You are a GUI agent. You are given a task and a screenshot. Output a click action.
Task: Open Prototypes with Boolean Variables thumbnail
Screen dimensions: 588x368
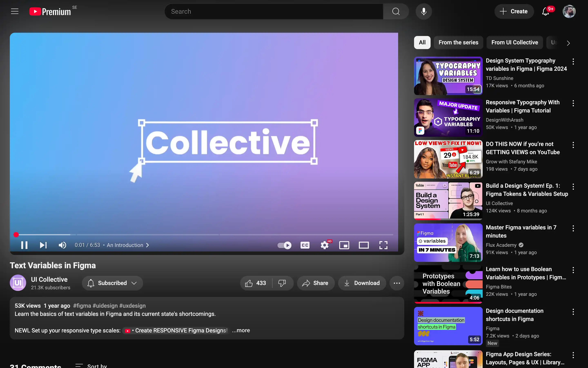(448, 284)
